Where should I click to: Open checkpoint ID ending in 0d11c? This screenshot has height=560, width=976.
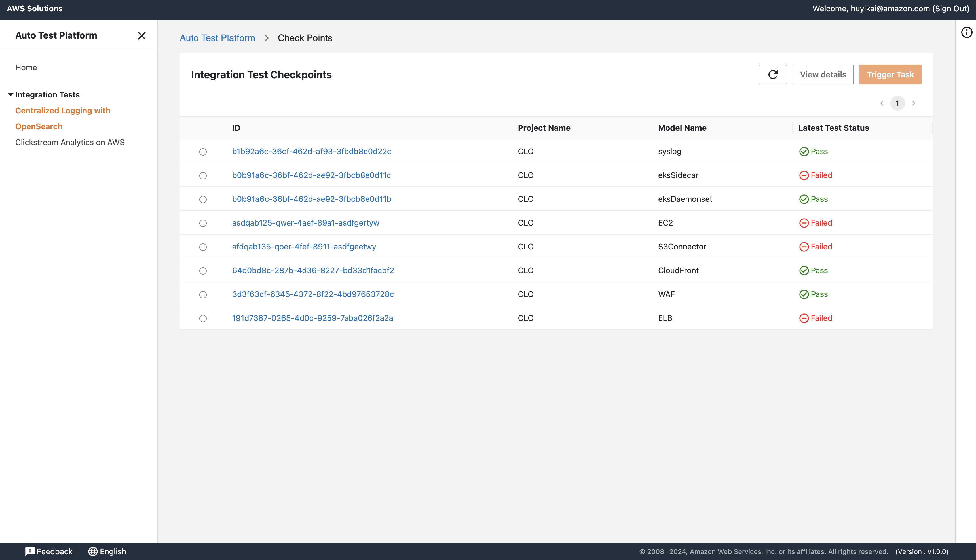(x=311, y=175)
